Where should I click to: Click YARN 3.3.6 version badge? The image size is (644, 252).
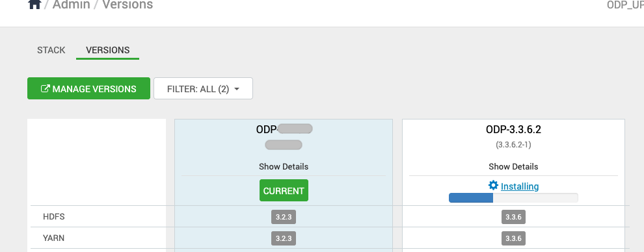(x=513, y=238)
